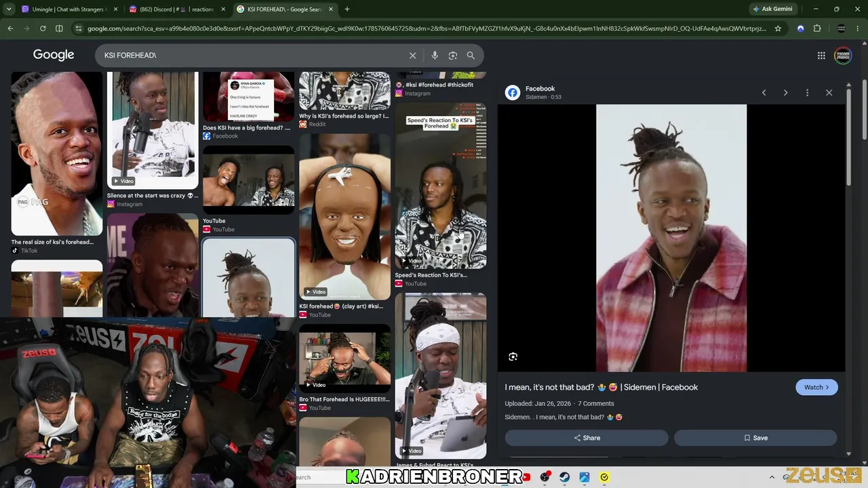Bookmark this page with the star icon
868x488 pixels.
click(x=778, y=28)
